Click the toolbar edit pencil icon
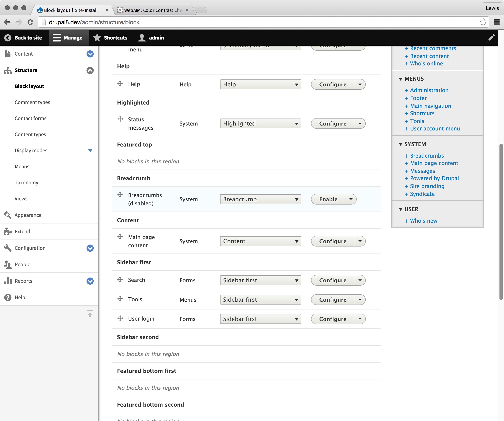The height and width of the screenshot is (421, 504). (491, 38)
